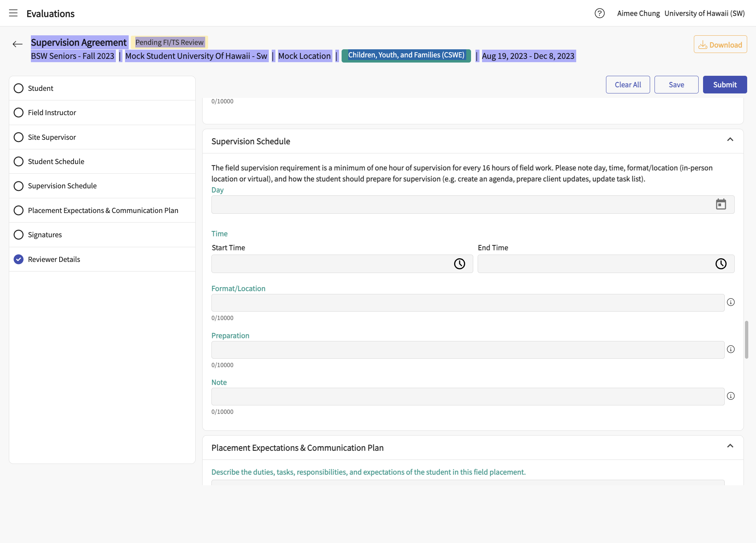Select the Student section radio
756x543 pixels.
(18, 88)
